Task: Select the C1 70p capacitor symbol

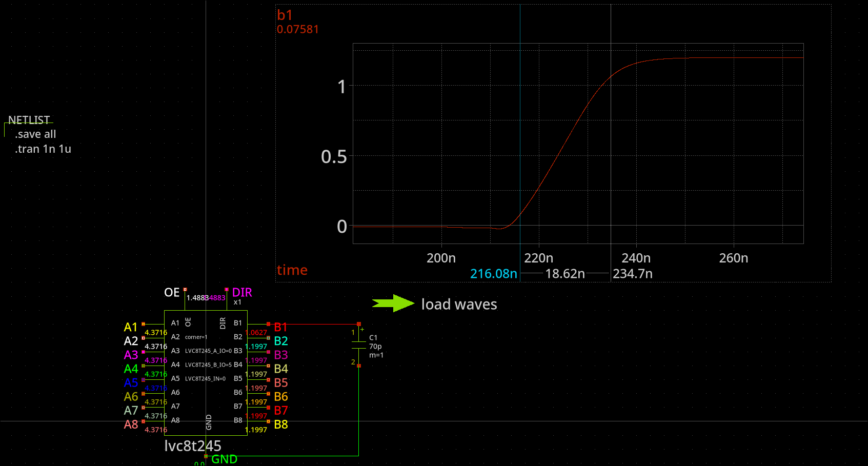Action: 358,345
